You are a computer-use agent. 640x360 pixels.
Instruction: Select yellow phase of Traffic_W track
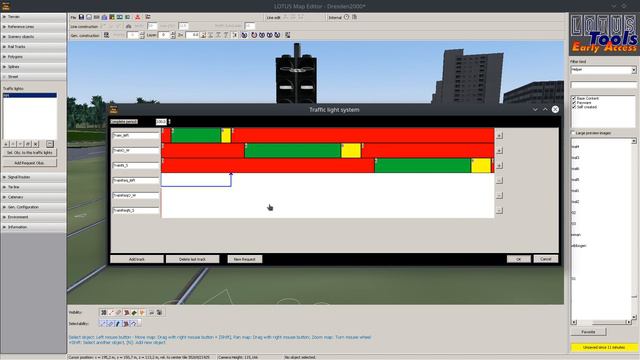pyautogui.click(x=351, y=151)
